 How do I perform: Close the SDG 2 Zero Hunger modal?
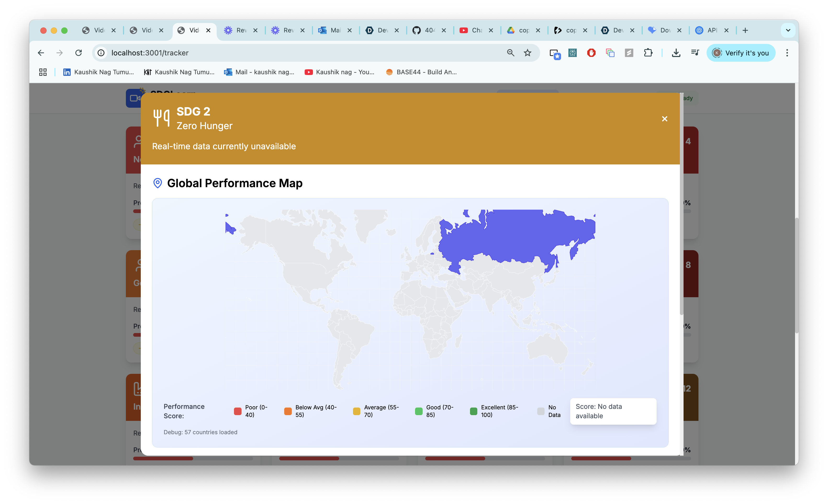(x=664, y=119)
